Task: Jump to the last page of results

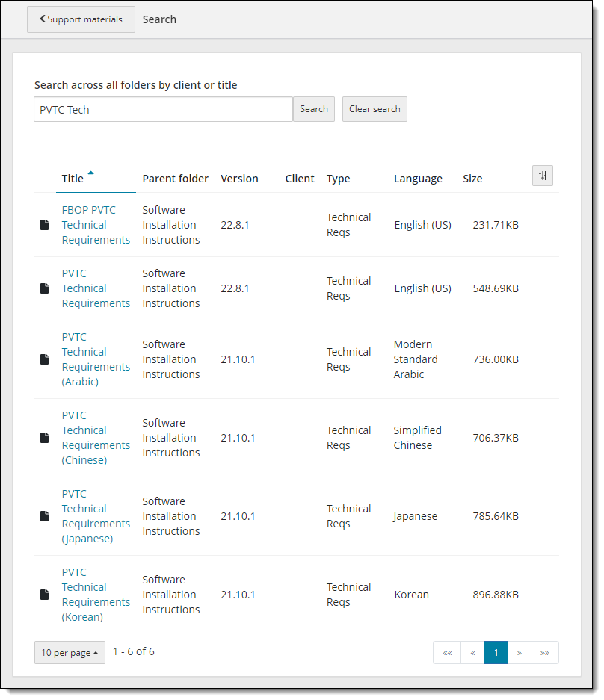Action: click(545, 652)
